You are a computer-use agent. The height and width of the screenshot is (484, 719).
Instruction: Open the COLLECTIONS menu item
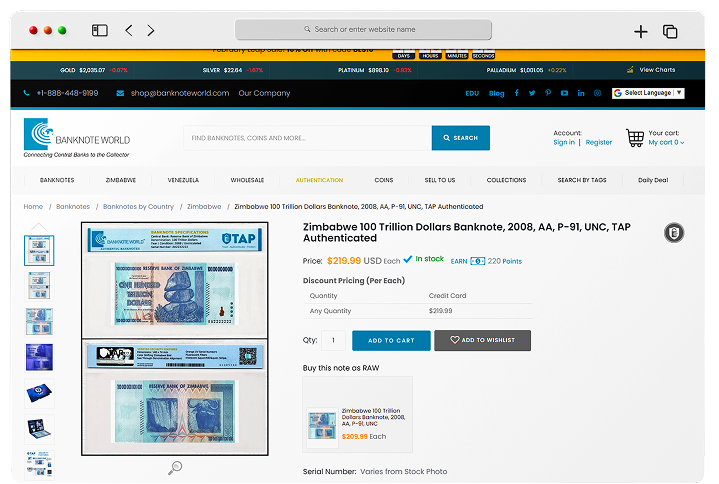pos(506,180)
